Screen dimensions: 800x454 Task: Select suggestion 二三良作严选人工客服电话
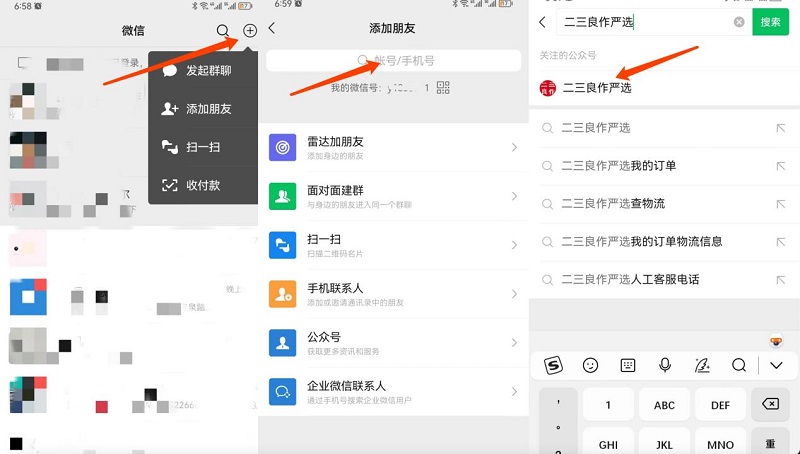pos(664,280)
